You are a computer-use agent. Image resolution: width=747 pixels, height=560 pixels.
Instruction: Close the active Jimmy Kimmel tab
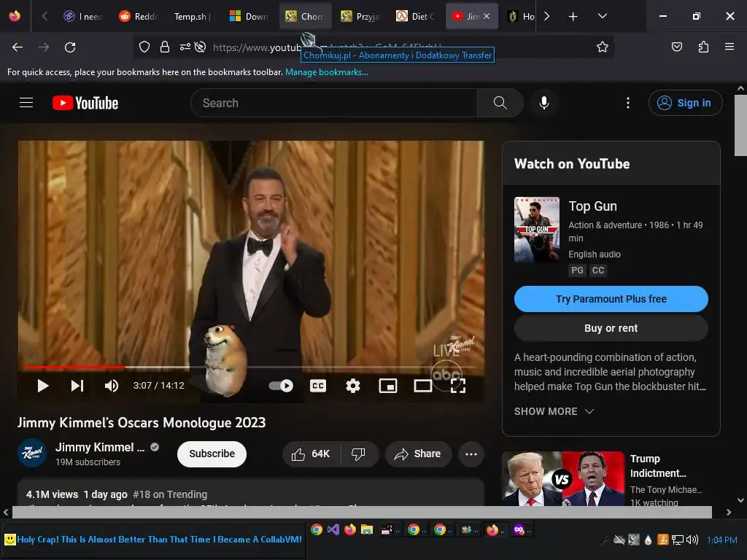click(487, 16)
